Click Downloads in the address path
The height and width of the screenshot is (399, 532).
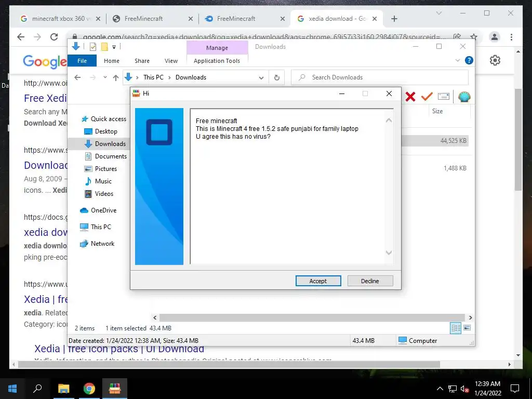(x=191, y=77)
